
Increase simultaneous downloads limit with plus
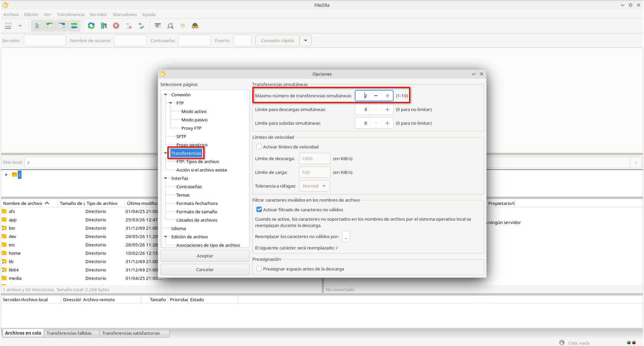coord(387,109)
